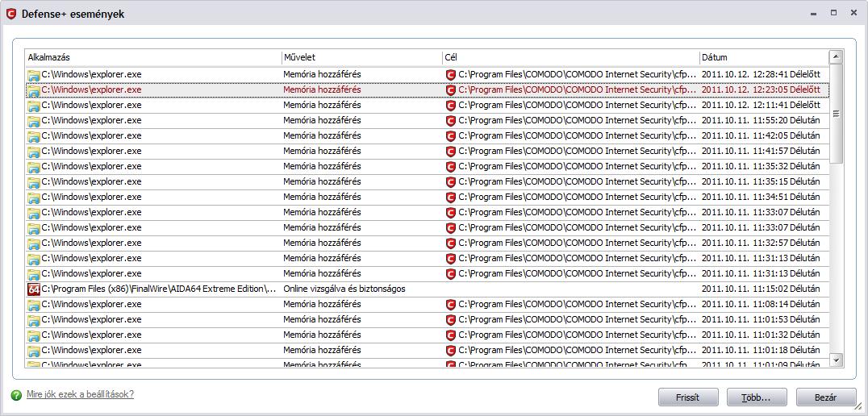Click the explorer icon in the 11:01:18 row

[34, 351]
